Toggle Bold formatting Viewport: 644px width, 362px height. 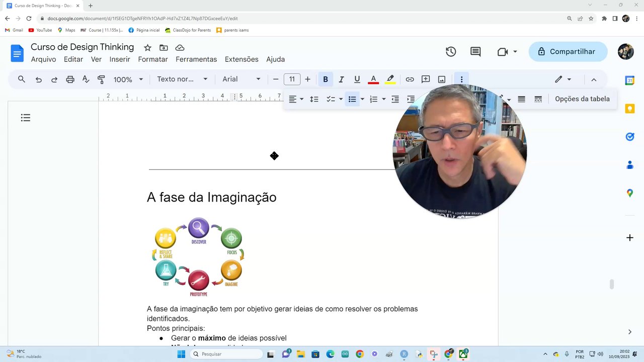pyautogui.click(x=326, y=79)
